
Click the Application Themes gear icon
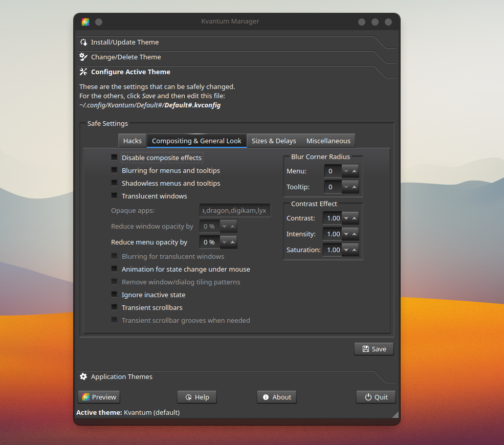tap(83, 376)
